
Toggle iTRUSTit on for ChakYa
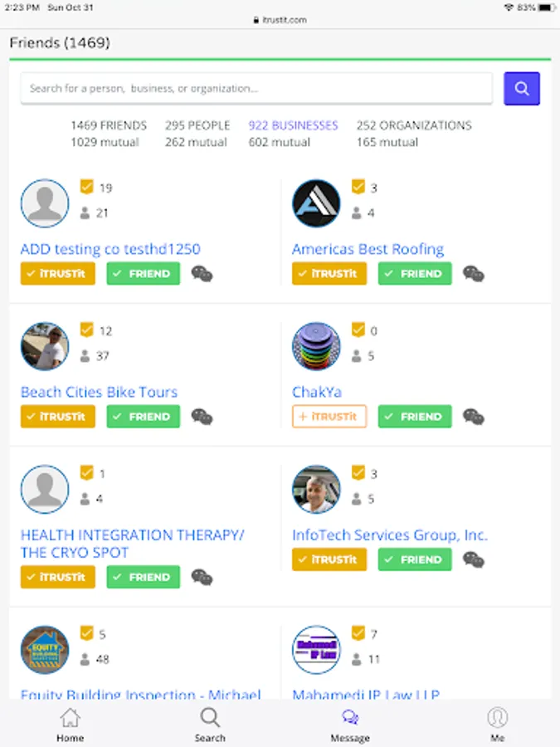click(329, 417)
